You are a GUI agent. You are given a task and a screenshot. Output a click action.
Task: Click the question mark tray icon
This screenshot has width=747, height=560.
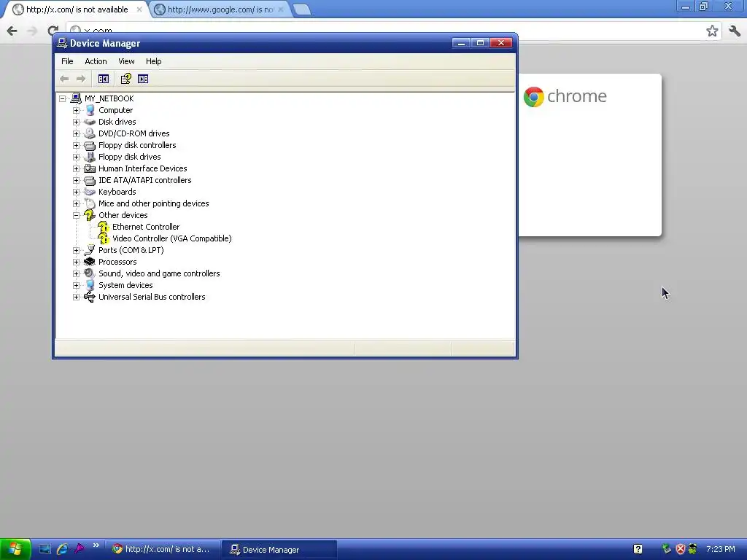638,549
